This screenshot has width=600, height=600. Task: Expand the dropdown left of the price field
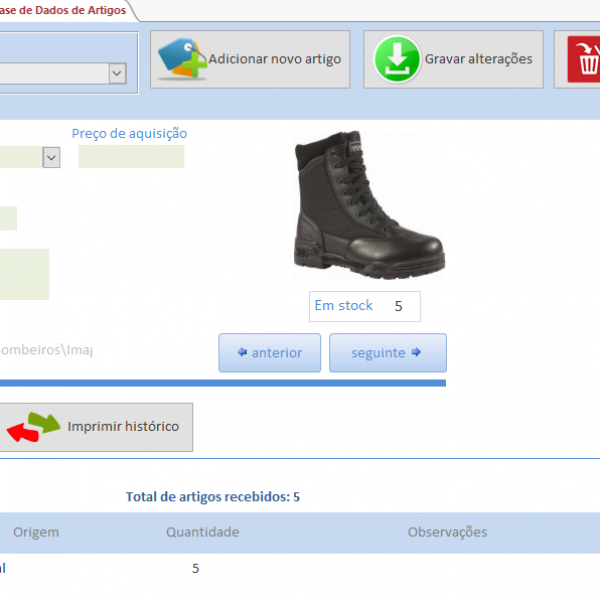pyautogui.click(x=51, y=157)
